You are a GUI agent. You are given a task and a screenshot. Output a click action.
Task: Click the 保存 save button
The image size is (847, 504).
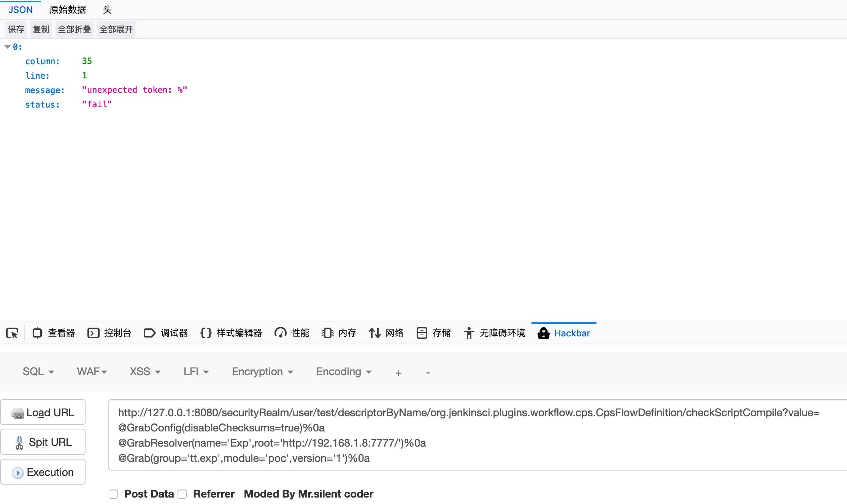click(16, 29)
